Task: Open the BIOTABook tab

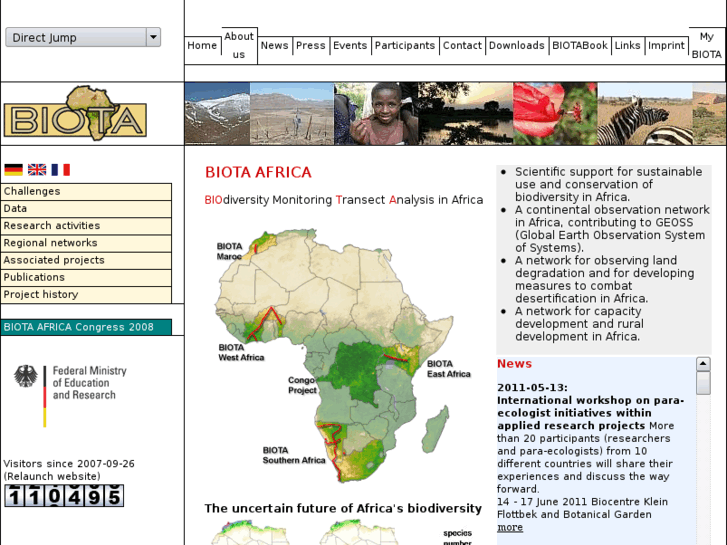Action: pos(580,45)
